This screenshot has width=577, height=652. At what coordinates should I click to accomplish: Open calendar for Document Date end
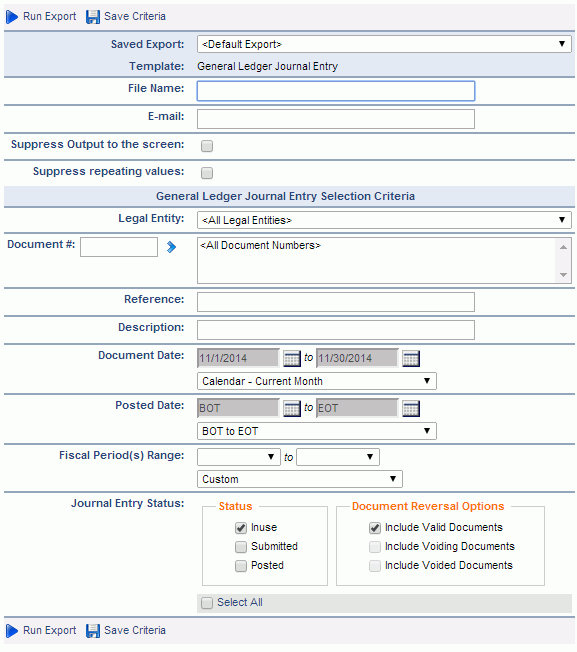411,358
